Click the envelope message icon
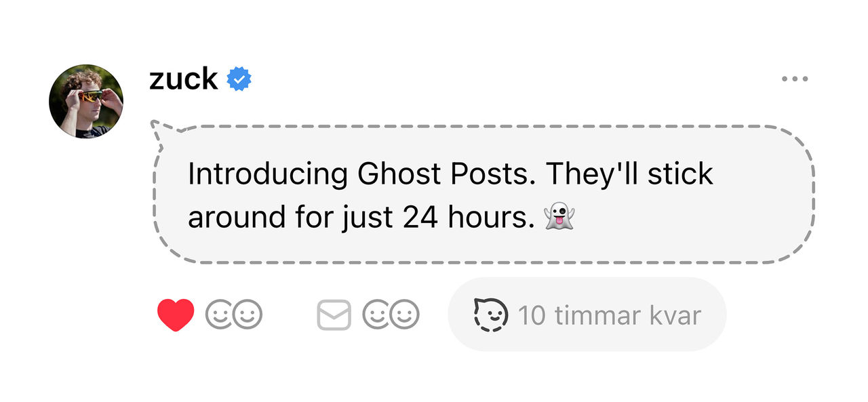This screenshot has height=402, width=868. [334, 315]
